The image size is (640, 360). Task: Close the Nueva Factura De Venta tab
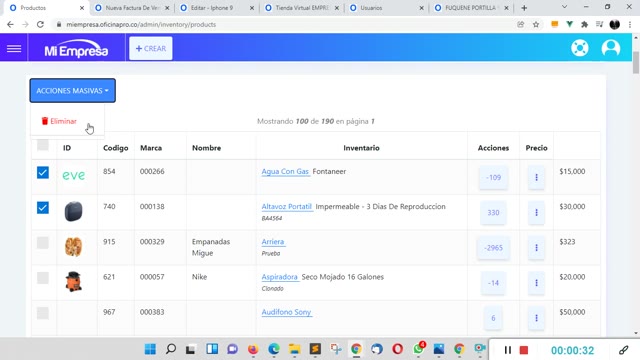167,8
